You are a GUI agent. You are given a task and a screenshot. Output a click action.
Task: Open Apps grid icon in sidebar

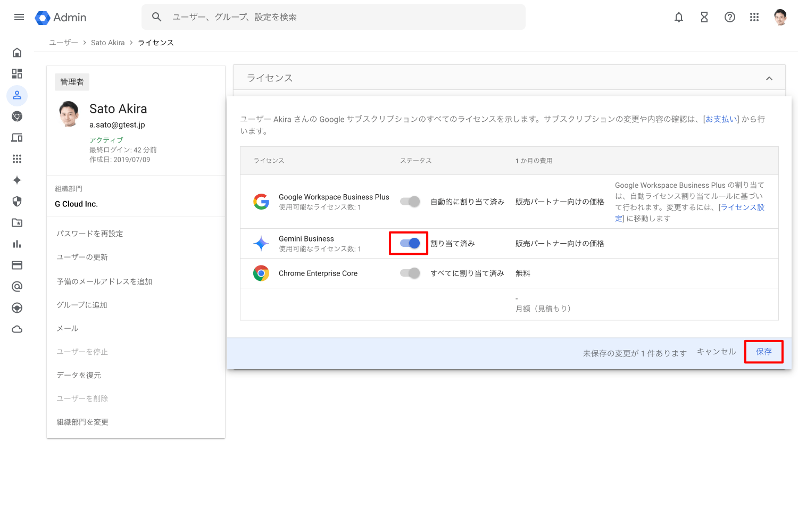17,159
